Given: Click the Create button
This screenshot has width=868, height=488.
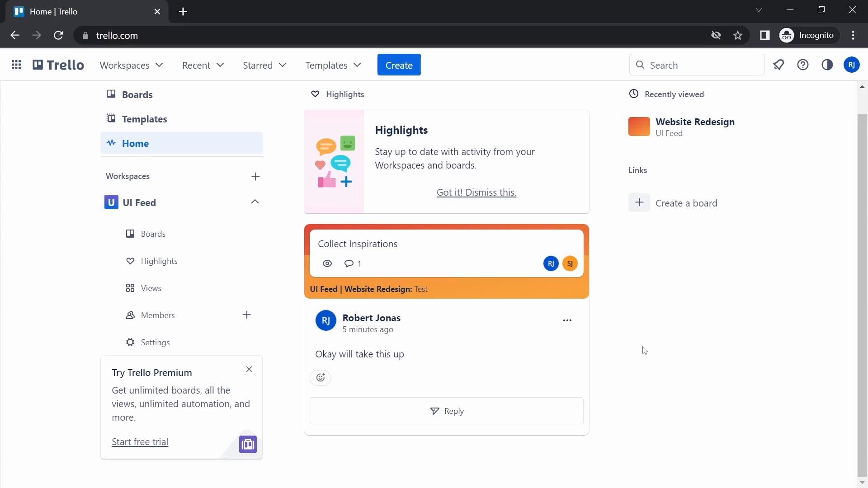Looking at the screenshot, I should 399,65.
